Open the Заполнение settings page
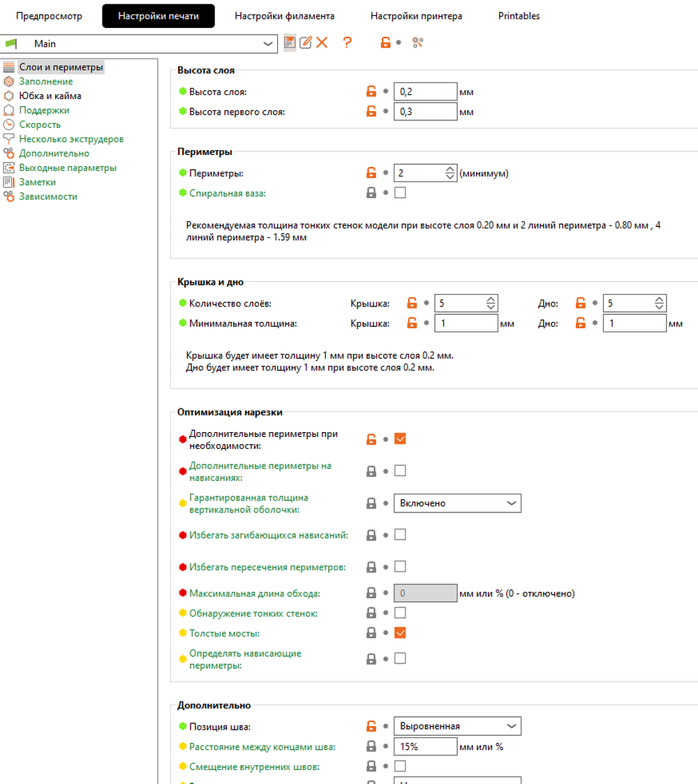This screenshot has width=698, height=784. point(46,82)
